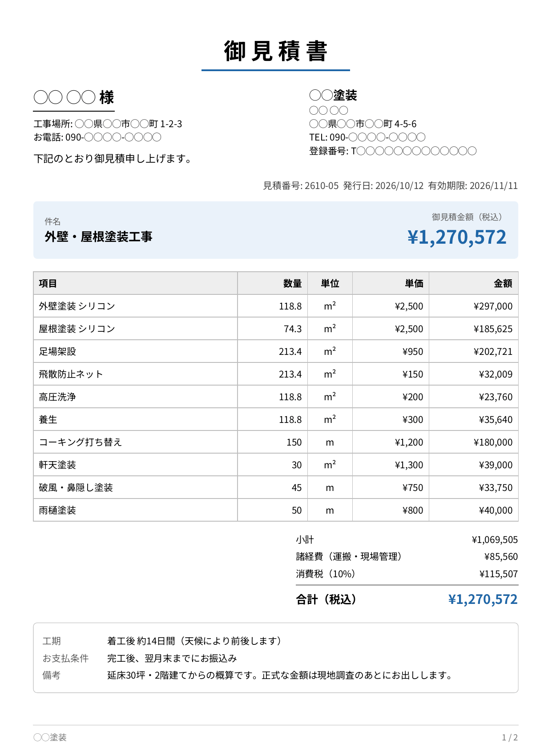Click the expiry 有効期限: 2026/11/11
Viewport: 552px width, 756px height.
pyautogui.click(x=473, y=185)
